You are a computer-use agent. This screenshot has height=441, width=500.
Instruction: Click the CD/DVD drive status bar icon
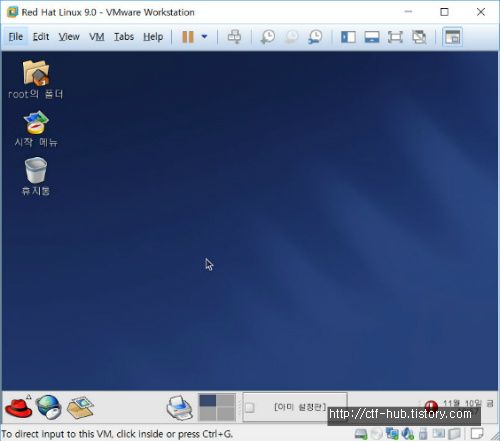377,434
